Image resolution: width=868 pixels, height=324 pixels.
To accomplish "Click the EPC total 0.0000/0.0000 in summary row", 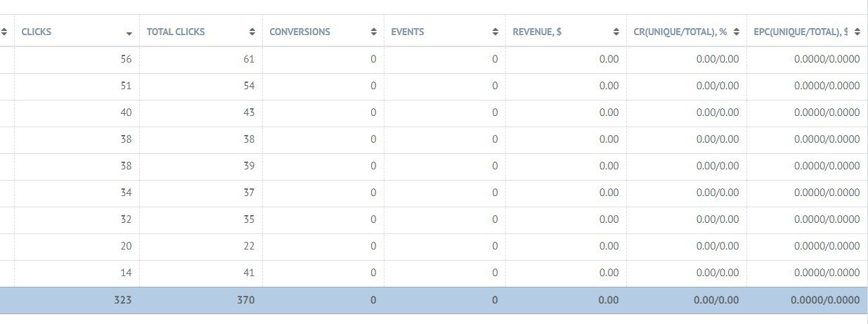I will point(825,300).
